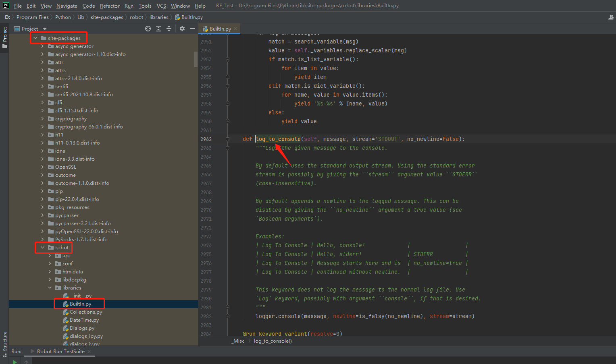Switch to the BuiltIn.py editor tab
Viewport: 616px width, 364px height.
tap(220, 29)
